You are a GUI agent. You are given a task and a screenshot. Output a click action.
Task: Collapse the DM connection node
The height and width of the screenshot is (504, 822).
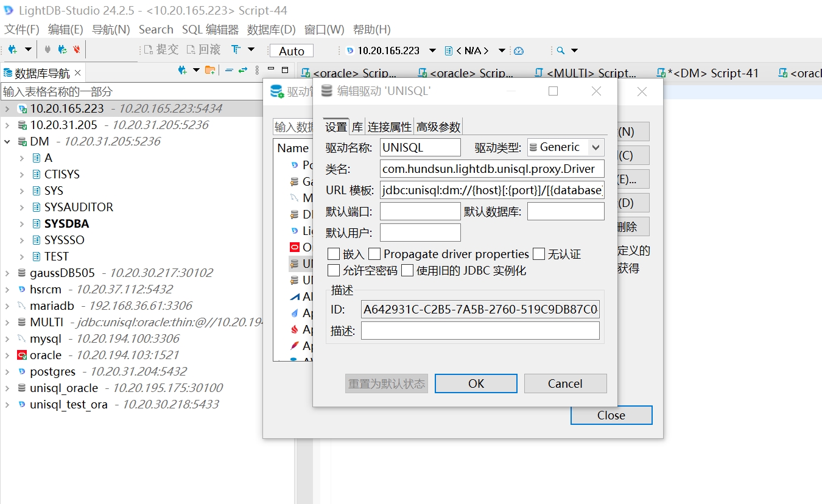tap(7, 141)
